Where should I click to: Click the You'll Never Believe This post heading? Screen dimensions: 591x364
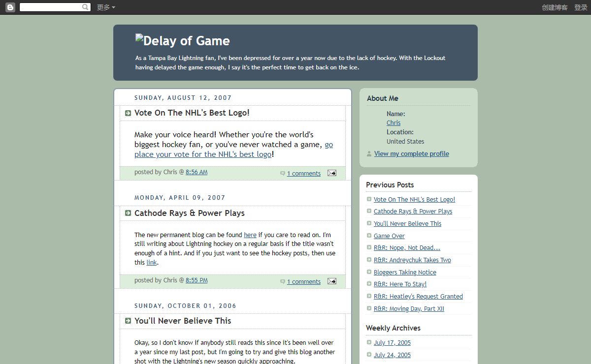183,321
